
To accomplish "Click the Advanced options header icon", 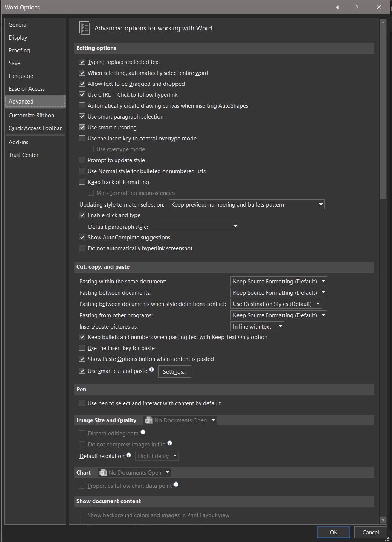I will [x=84, y=28].
